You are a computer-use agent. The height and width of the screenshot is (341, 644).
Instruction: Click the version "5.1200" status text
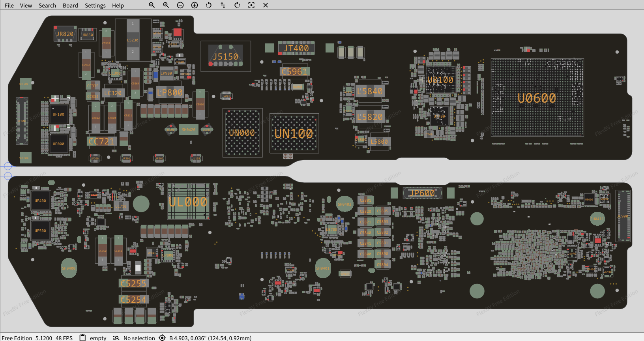click(44, 338)
